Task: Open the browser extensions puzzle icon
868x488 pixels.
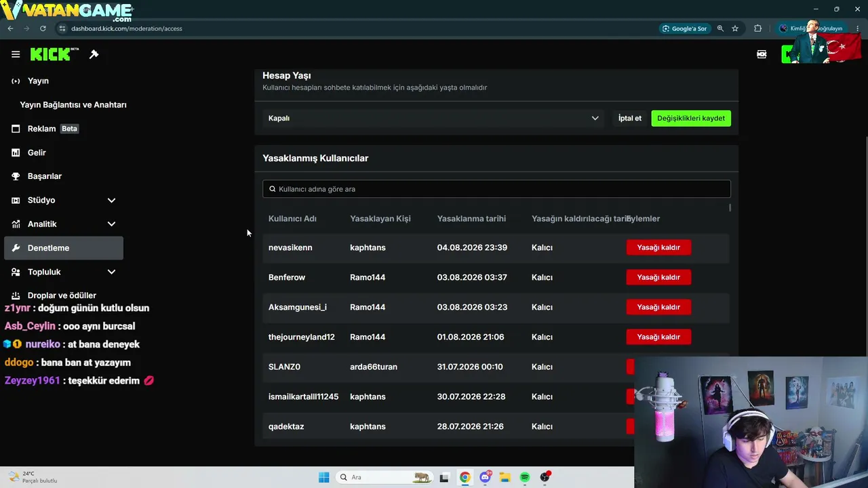Action: [758, 28]
